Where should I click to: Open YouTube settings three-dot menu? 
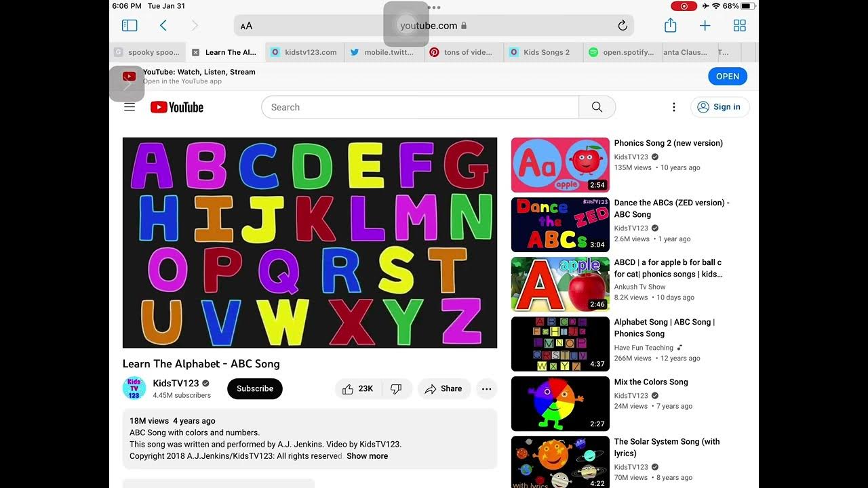[673, 107]
